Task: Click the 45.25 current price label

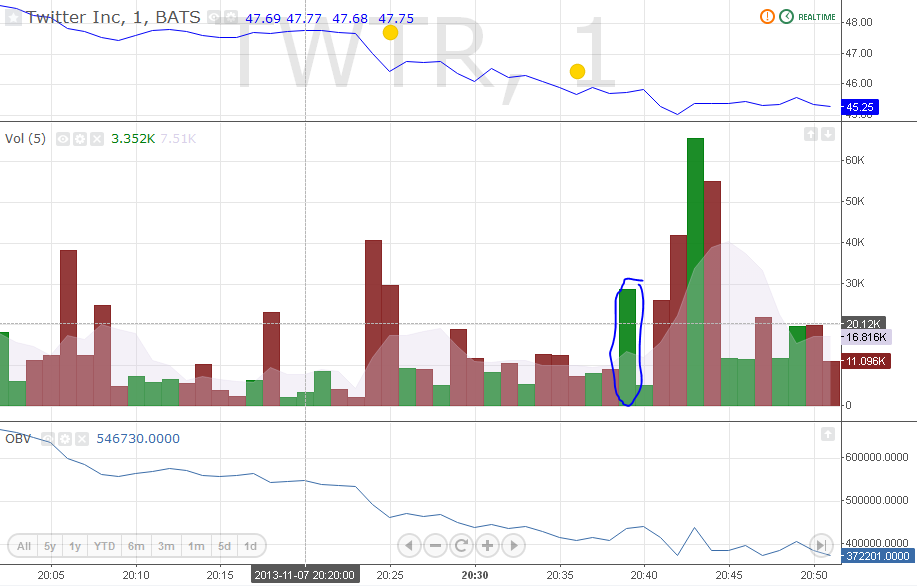Action: click(x=860, y=107)
